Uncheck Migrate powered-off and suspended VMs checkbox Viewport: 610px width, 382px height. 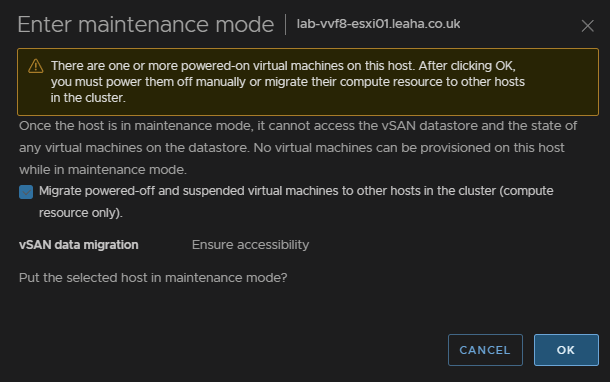(26, 192)
